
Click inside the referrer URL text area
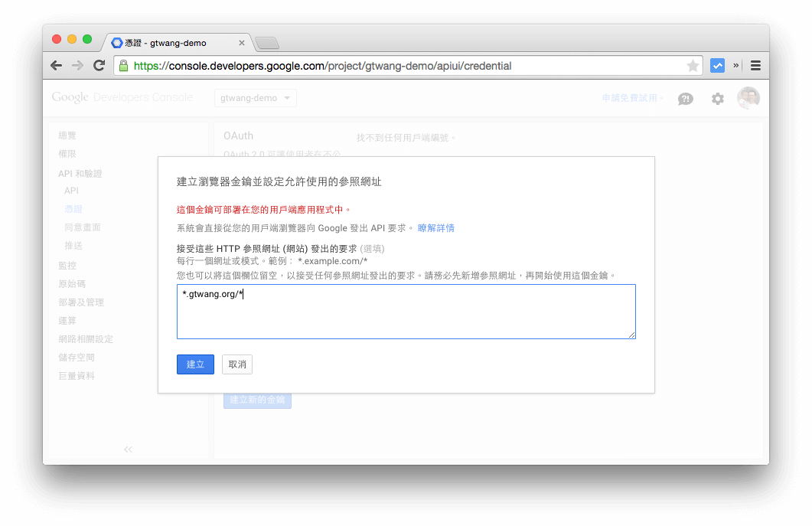(406, 310)
